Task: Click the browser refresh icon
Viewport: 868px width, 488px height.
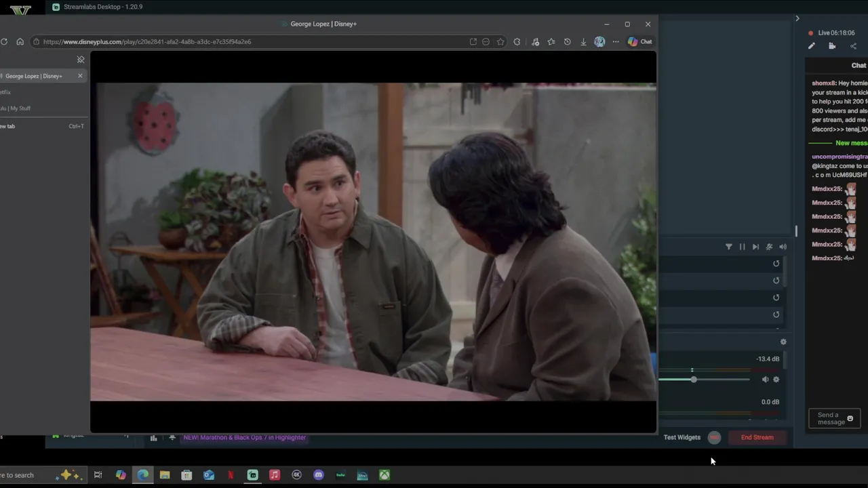Action: [4, 41]
